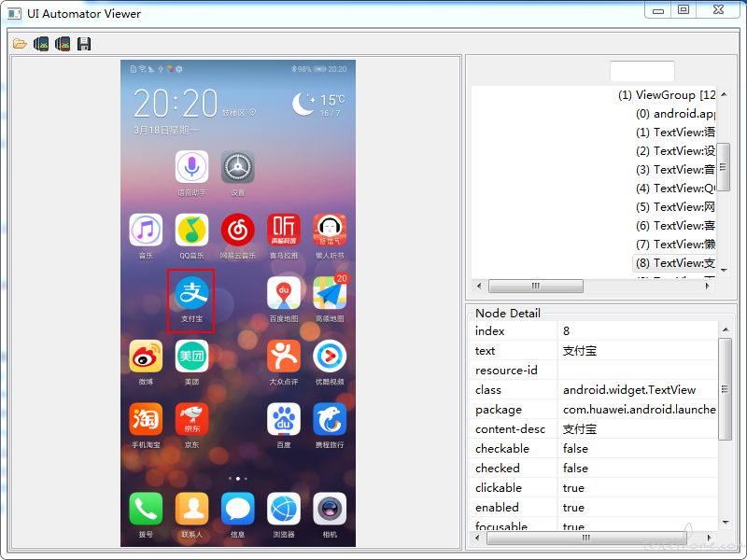Click the clickable row's true value

pyautogui.click(x=573, y=487)
